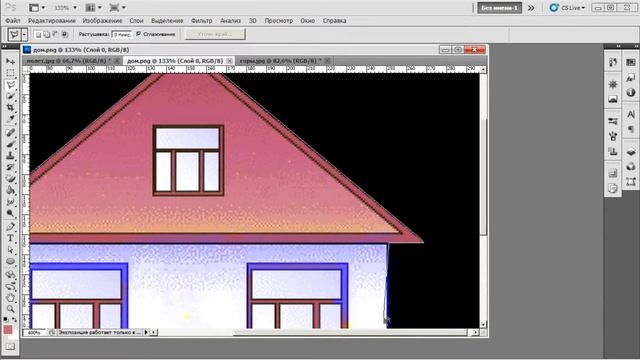Select the 3D Camera Rotate tool
The height and width of the screenshot is (360, 640).
pos(11,286)
